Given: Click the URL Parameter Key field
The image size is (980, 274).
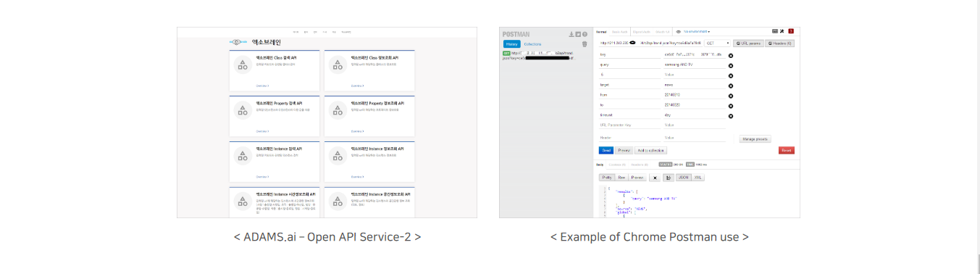Looking at the screenshot, I should pos(629,125).
